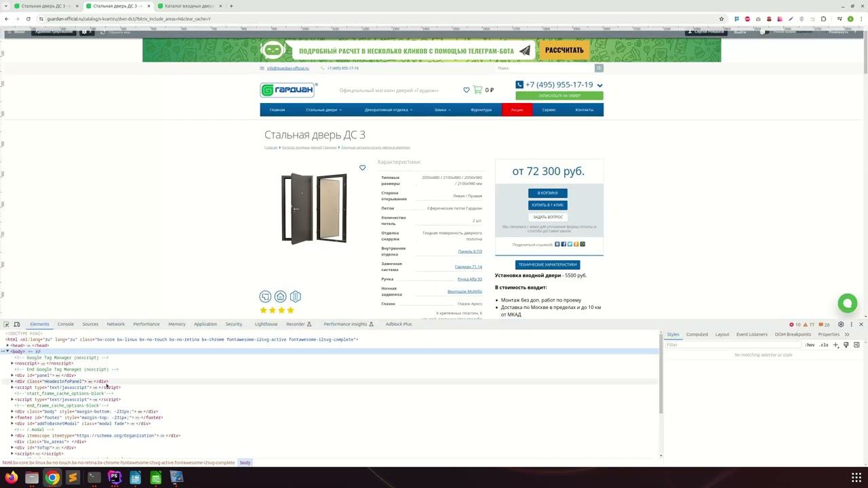Add a new style rule with plus icon
Viewport: 868px width, 488px height.
(x=835, y=345)
